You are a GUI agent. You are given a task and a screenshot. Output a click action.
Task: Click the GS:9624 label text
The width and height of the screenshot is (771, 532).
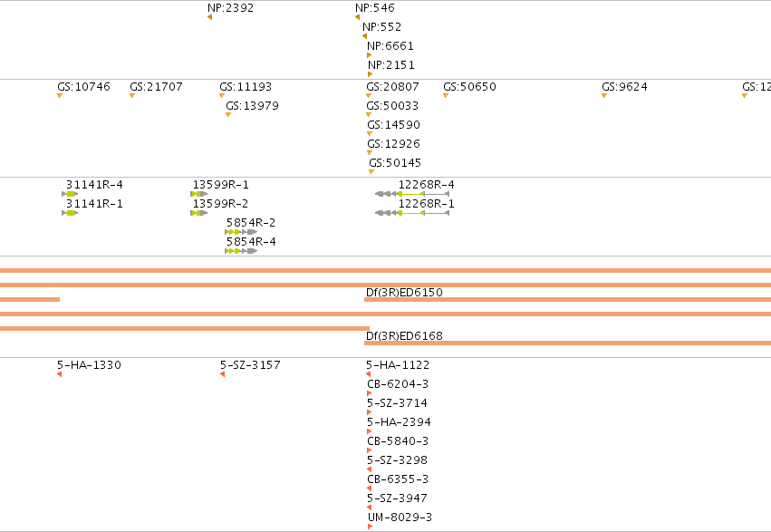(x=624, y=87)
